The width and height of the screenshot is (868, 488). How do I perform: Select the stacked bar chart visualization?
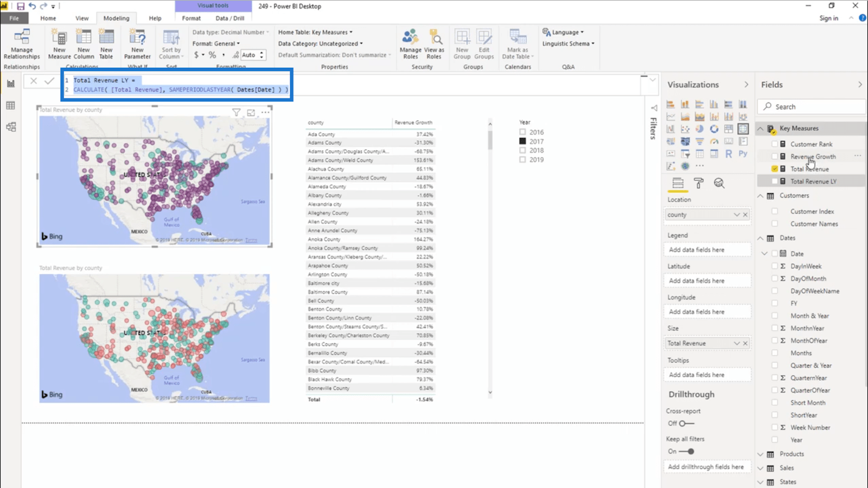(671, 104)
